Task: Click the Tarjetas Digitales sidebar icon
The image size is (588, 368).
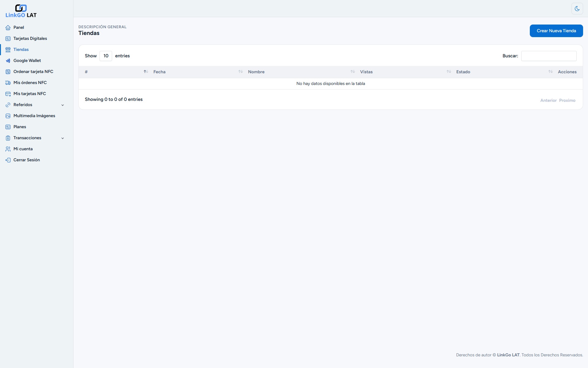Action: click(x=8, y=39)
